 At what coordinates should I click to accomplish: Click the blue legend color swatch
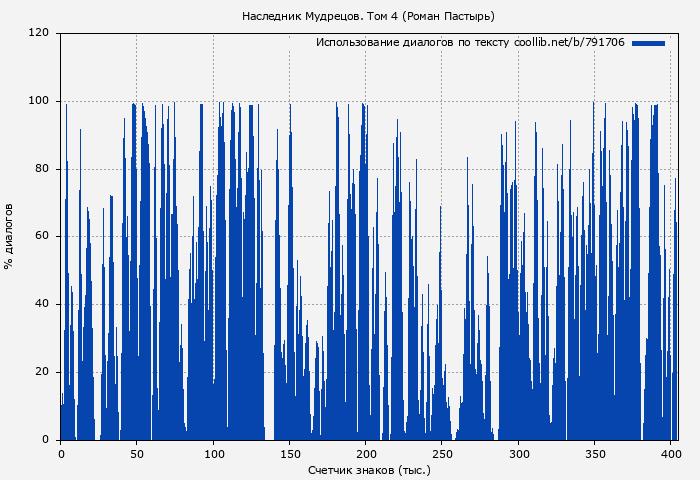pyautogui.click(x=648, y=43)
